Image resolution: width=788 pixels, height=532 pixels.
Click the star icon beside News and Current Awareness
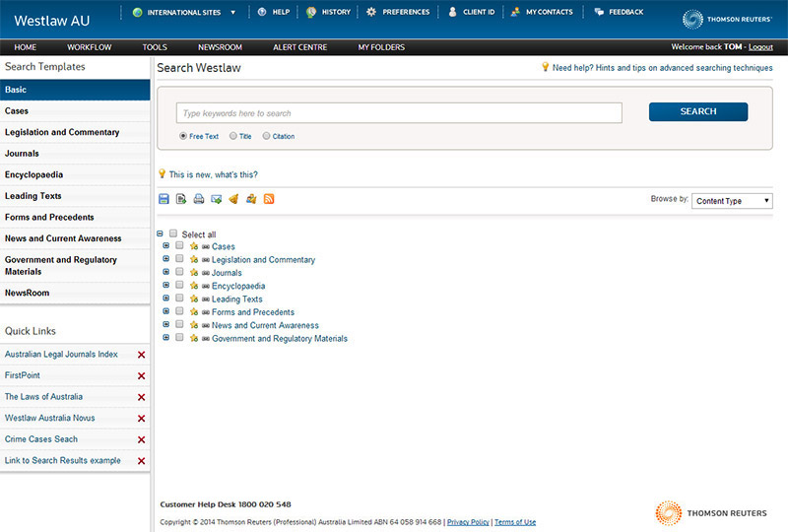(194, 325)
